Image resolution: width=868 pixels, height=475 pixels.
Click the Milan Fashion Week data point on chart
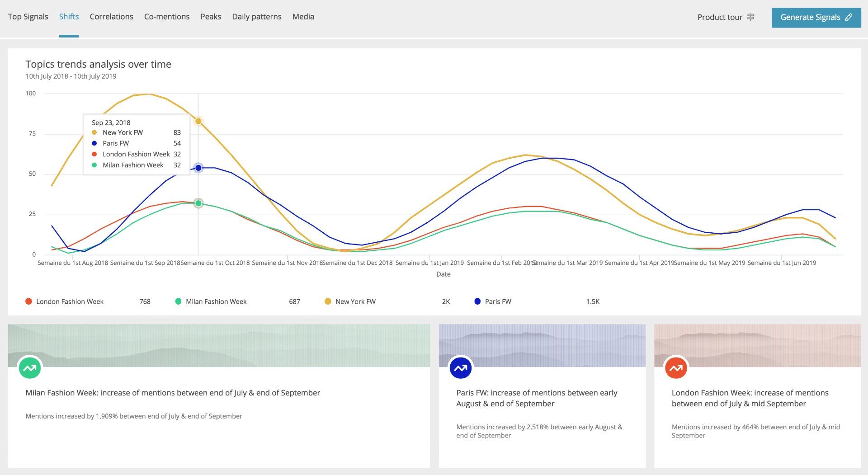(198, 203)
